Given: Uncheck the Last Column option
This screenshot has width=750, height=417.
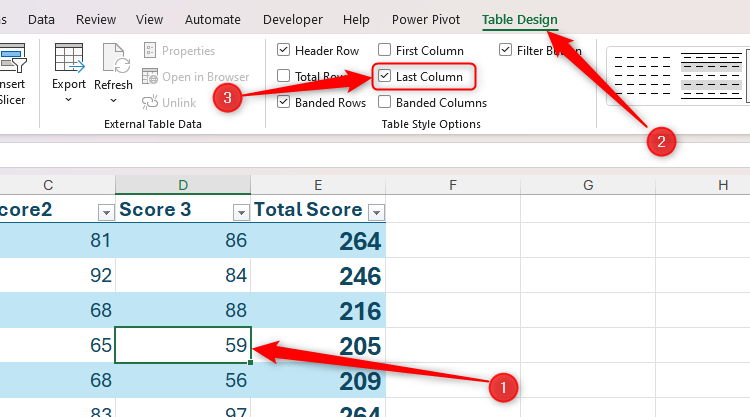Looking at the screenshot, I should pos(385,76).
